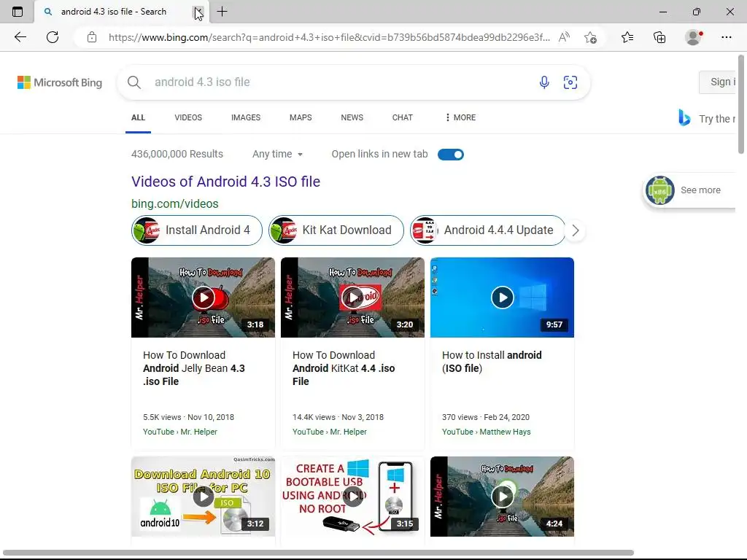The width and height of the screenshot is (747, 560).
Task: Play Download Android 10 ISO video
Action: point(203,497)
